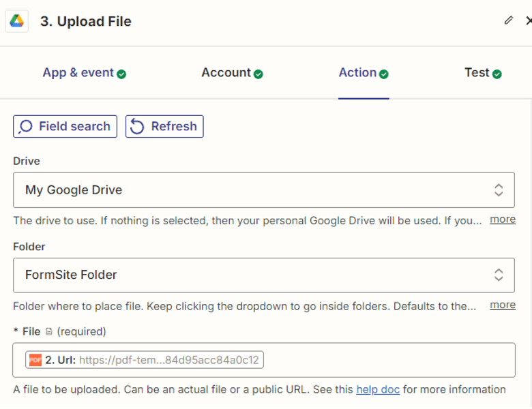Click the green checkmark beside Account
Viewport: 532px width, 409px height.
click(x=258, y=74)
